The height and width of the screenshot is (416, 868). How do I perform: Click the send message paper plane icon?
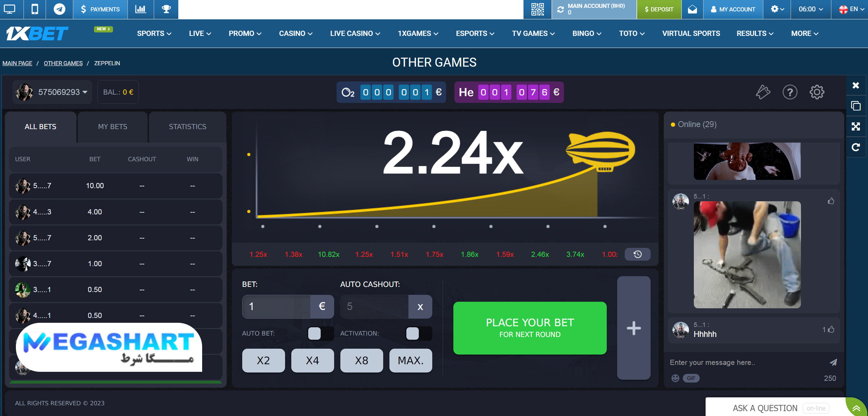click(x=833, y=362)
